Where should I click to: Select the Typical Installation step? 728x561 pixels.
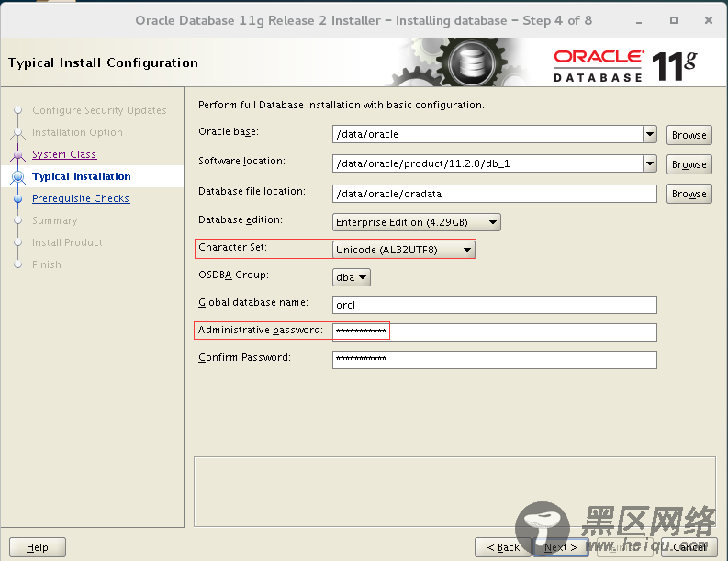click(82, 176)
